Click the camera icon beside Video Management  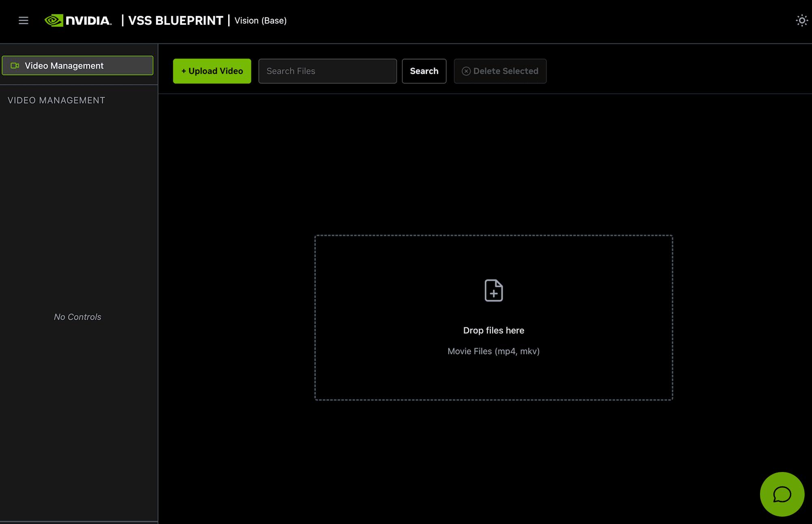[15, 65]
